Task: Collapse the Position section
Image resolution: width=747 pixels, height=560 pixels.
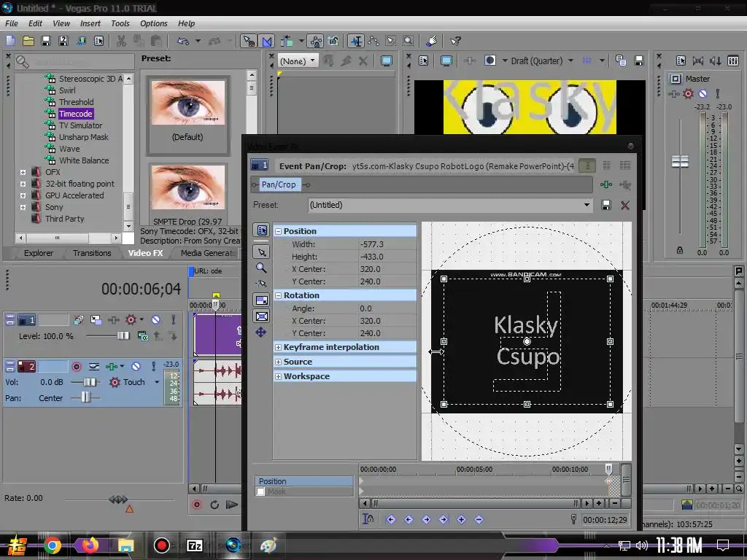Action: click(278, 231)
